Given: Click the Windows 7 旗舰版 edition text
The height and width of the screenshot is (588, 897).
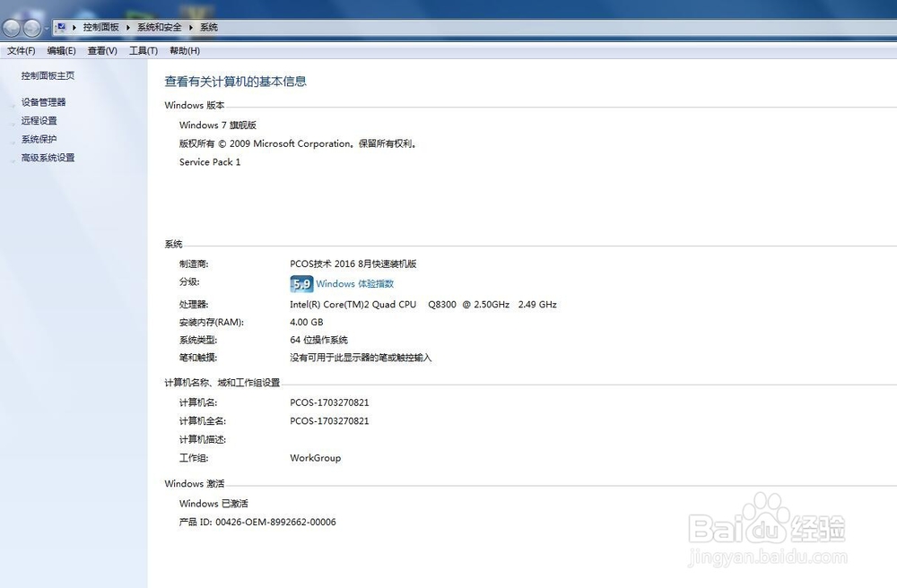Looking at the screenshot, I should coord(218,125).
